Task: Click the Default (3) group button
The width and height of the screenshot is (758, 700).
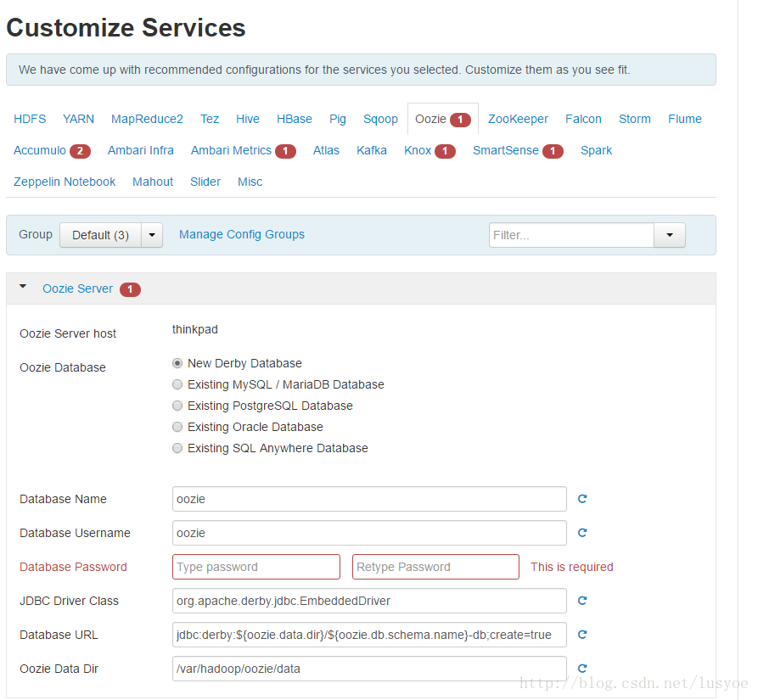Action: 100,235
